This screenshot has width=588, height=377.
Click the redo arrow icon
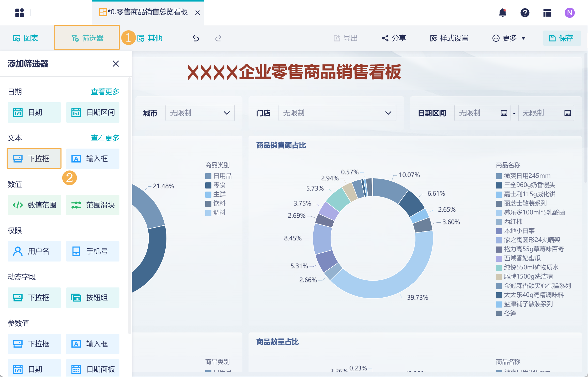pyautogui.click(x=218, y=38)
